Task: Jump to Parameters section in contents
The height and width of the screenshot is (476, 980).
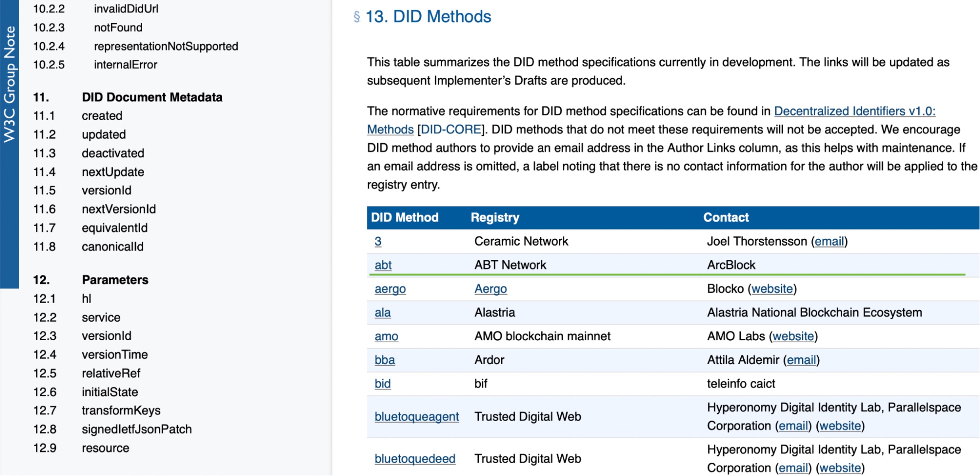Action: 115,280
